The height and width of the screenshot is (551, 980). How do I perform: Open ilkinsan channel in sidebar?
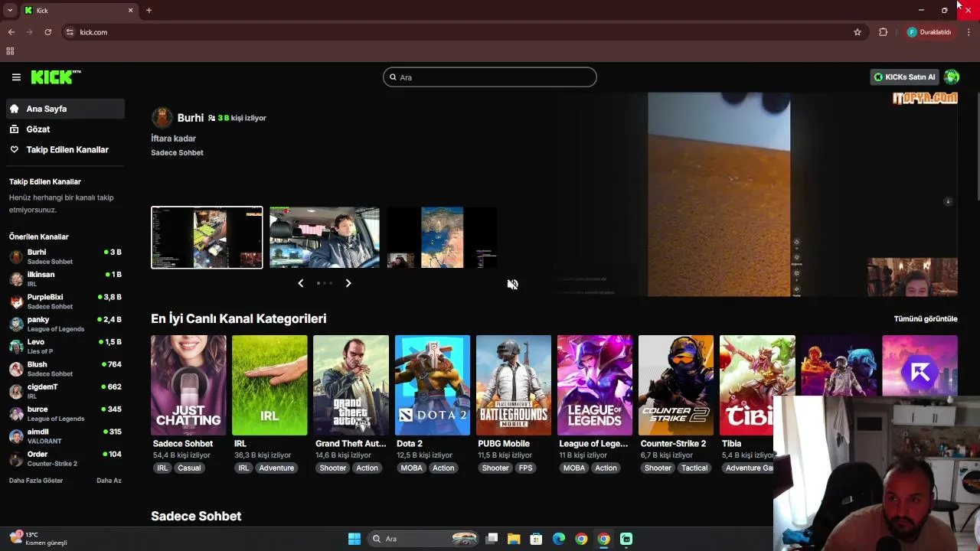coord(66,279)
